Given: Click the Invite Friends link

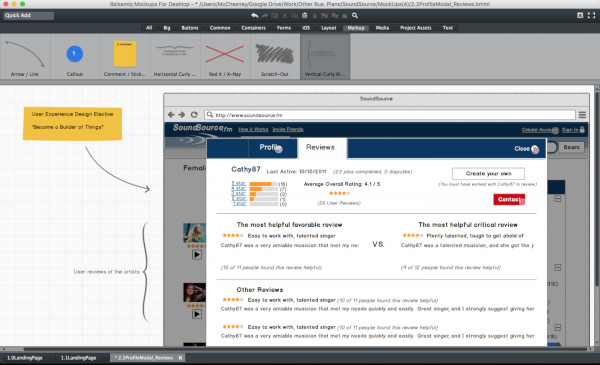Looking at the screenshot, I should click(x=288, y=129).
